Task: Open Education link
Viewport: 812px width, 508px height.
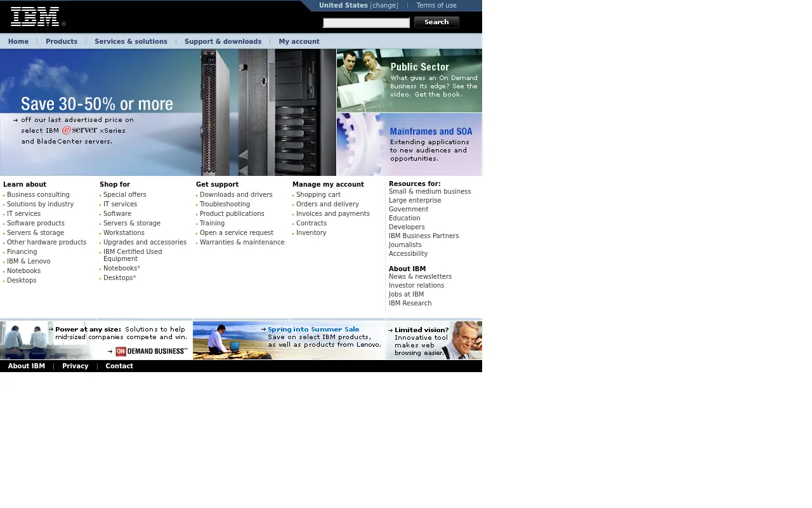Action: (405, 218)
